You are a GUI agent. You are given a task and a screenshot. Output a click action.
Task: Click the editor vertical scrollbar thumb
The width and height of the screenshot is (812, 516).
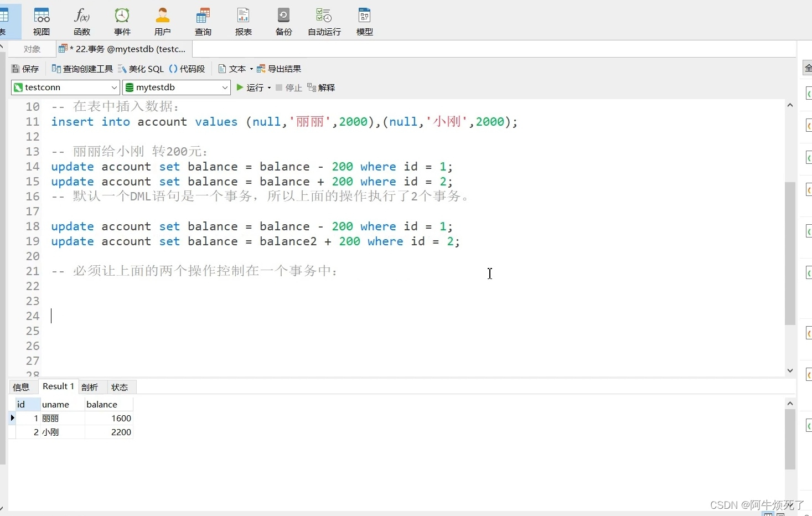(790, 254)
